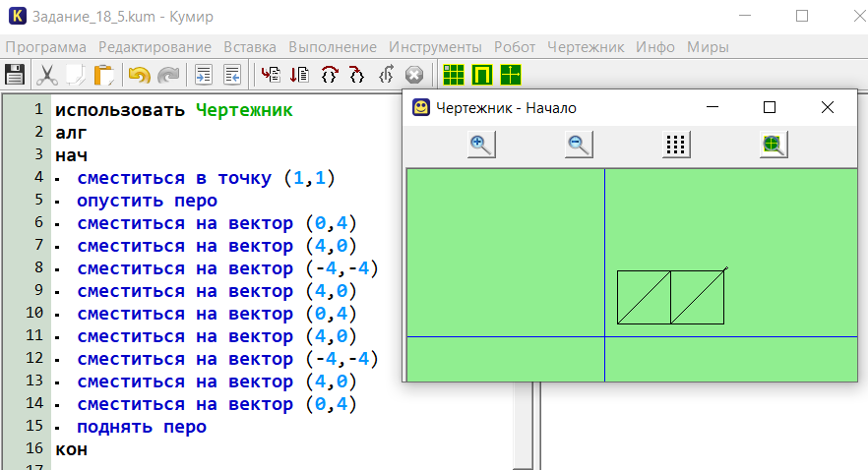Click the step out braces icon

click(x=386, y=75)
